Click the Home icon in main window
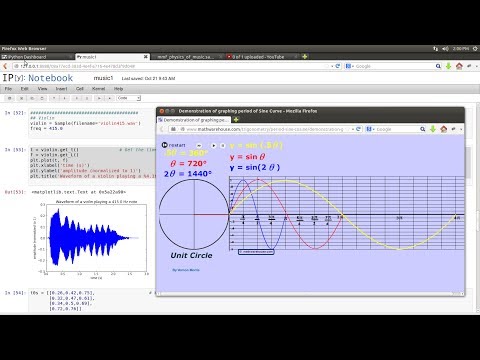Image resolution: width=480 pixels, height=360 pixels. 459,66
